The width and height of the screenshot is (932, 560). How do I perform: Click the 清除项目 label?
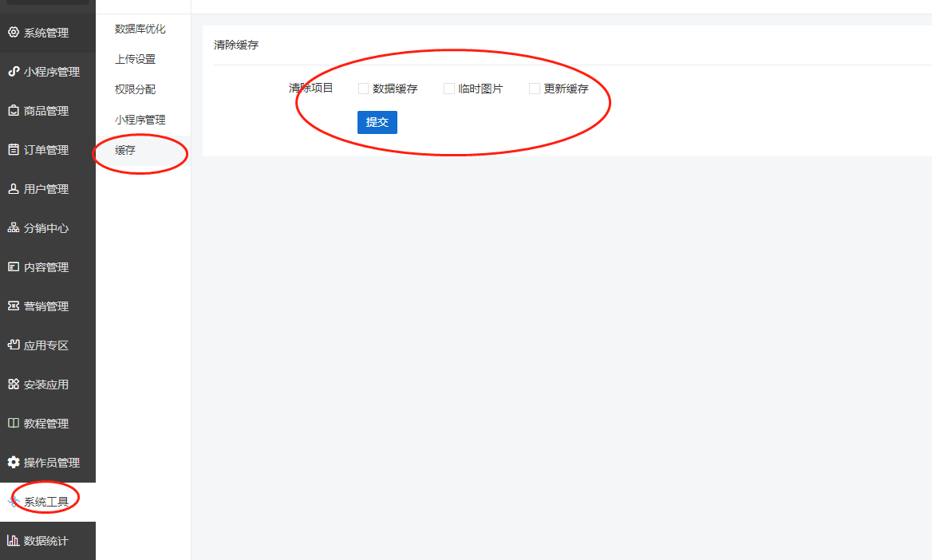(x=311, y=88)
